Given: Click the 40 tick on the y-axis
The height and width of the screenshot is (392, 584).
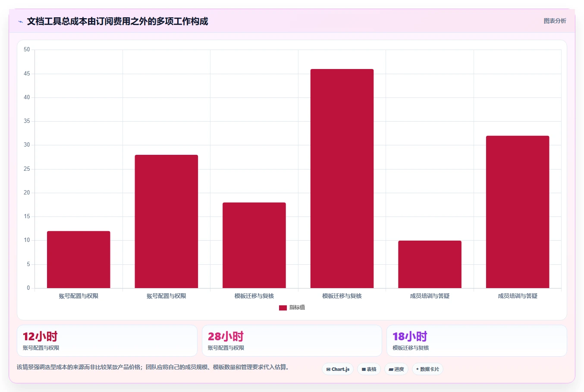Looking at the screenshot, I should click(27, 97).
